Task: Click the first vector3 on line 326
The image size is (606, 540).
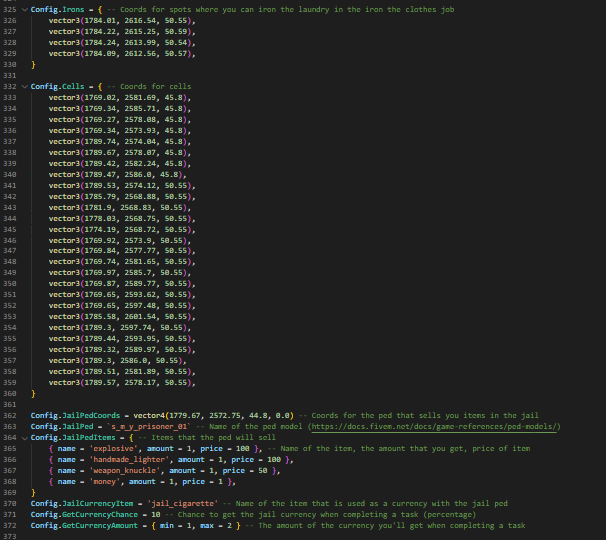Action: click(122, 21)
